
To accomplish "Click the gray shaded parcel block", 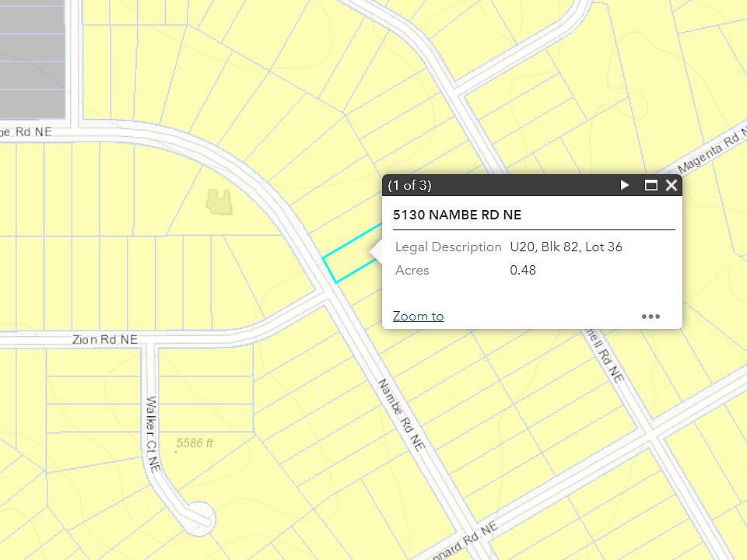I will point(33,59).
